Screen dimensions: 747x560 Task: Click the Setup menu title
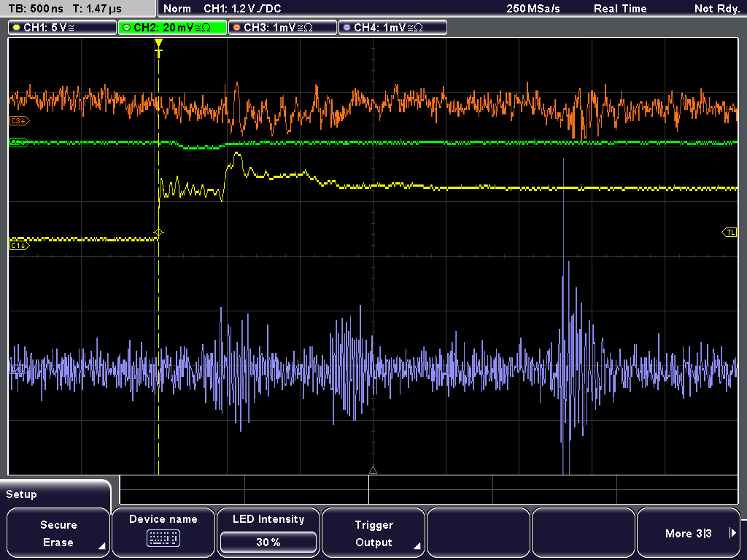[x=21, y=494]
